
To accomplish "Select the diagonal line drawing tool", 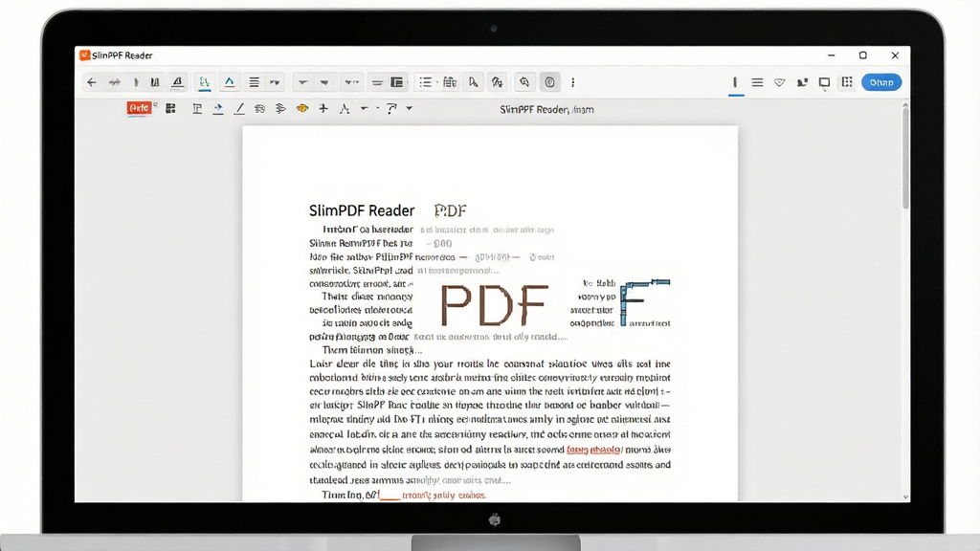I will click(x=238, y=109).
